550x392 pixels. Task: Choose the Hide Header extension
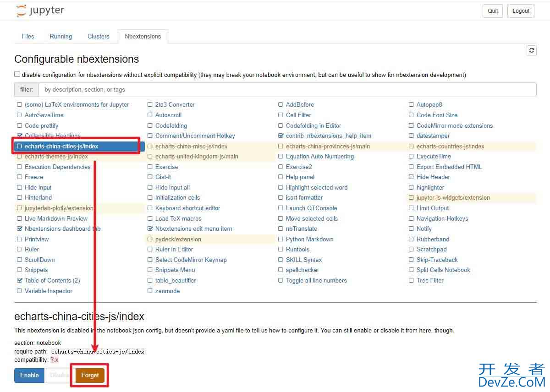point(433,177)
